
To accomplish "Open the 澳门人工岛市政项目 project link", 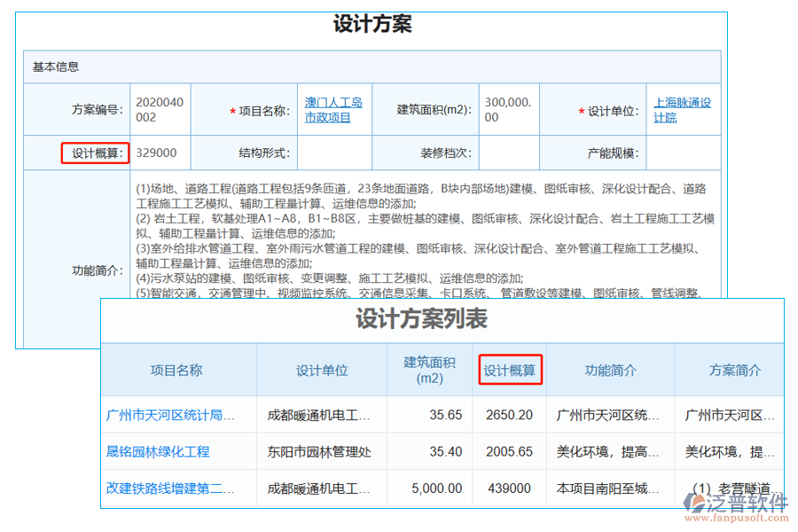I will pos(334,110).
